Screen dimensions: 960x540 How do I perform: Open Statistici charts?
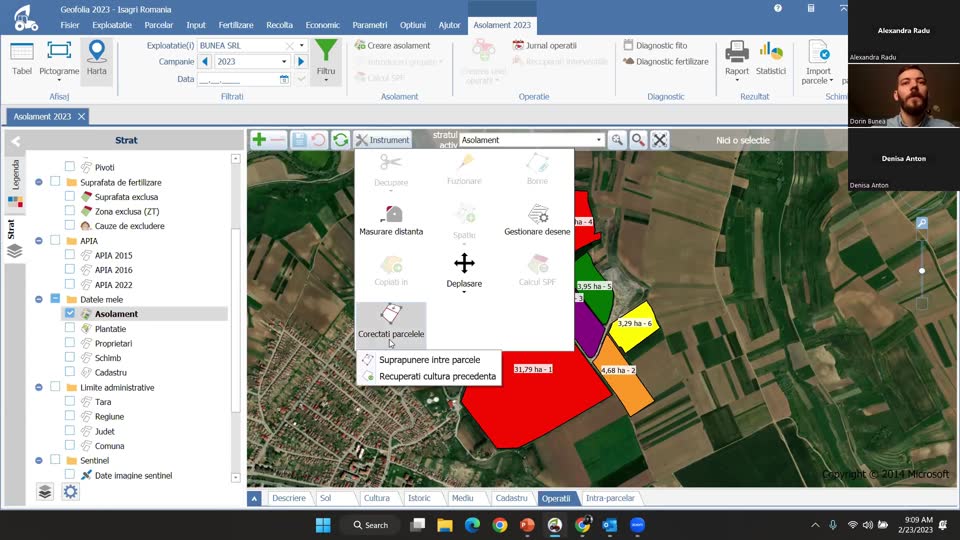click(x=771, y=59)
